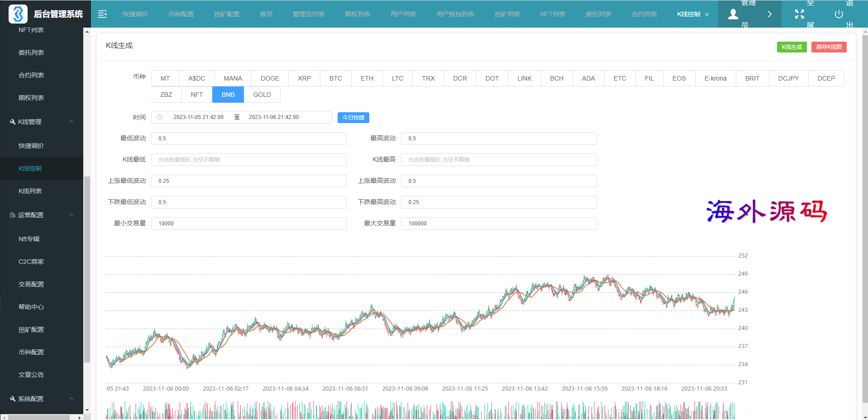868x420 pixels.
Task: Select the ZBZ currency option
Action: [166, 95]
